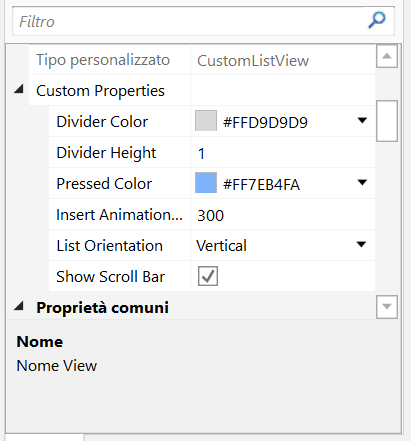Select the Divider Color property label
This screenshot has height=441, width=411.
pos(102,121)
